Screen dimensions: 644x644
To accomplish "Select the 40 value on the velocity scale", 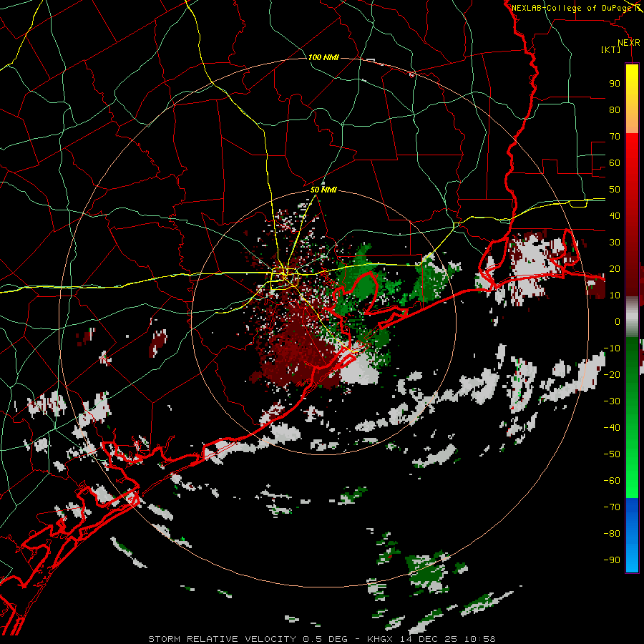I will point(615,215).
